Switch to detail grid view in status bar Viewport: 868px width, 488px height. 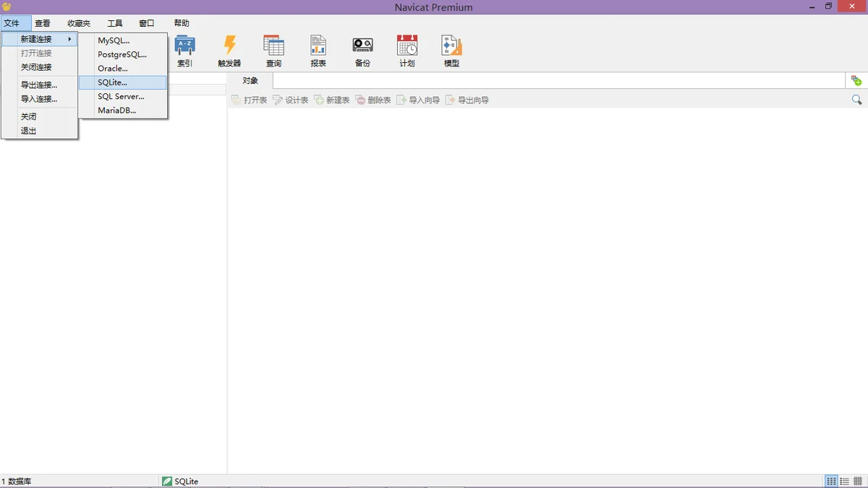point(857,481)
